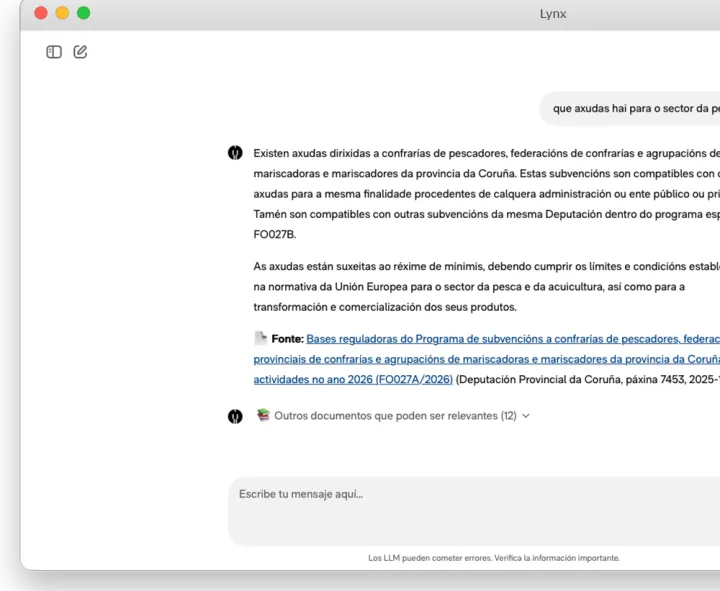Expand Outros documentos que poden ser relevantes chevron
Screen dimensions: 720x591
click(x=526, y=416)
